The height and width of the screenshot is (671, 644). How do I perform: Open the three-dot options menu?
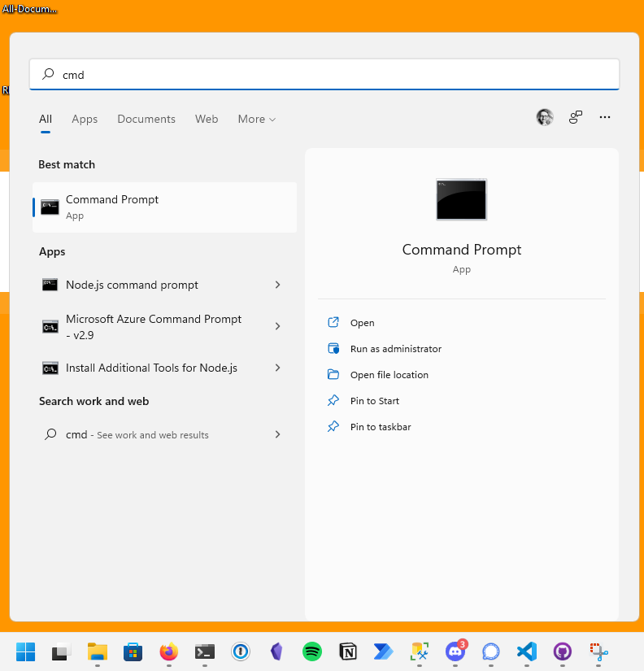point(604,118)
